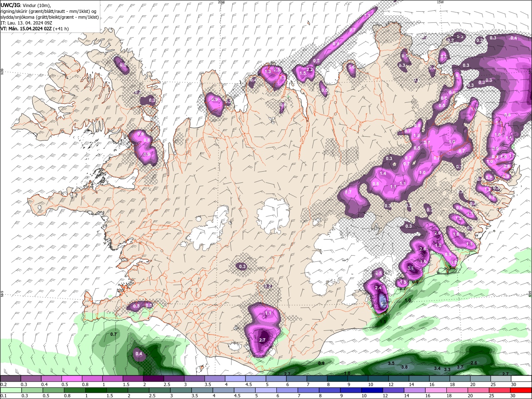532x399 pixels.
Task: Pick the deep blue 10 swatch in rain scale
Action: (x=372, y=390)
